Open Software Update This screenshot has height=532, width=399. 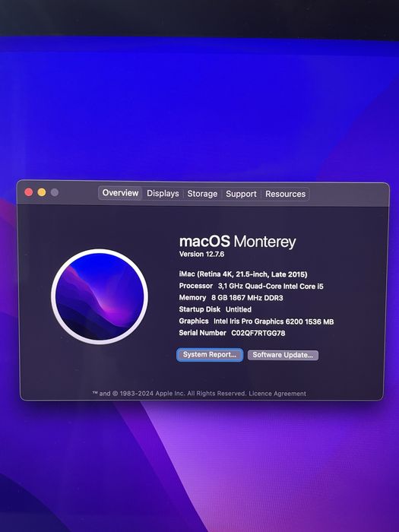click(x=283, y=355)
